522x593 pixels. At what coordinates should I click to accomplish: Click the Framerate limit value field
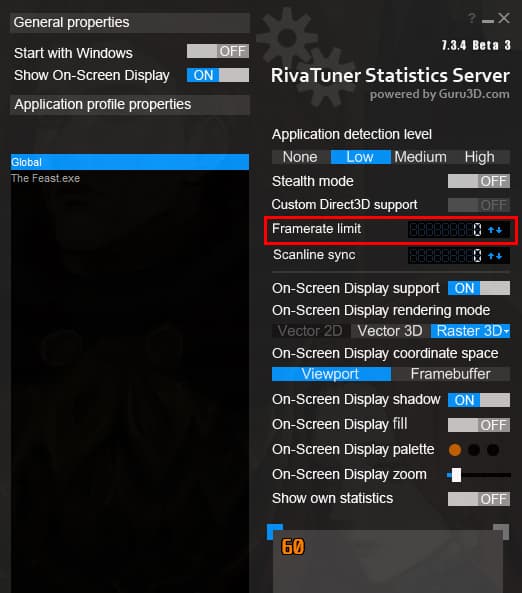click(446, 230)
